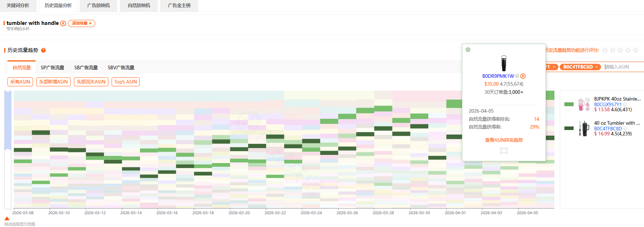Image resolution: width=644 pixels, height=227 pixels.
Task: Copy ASIN B0C4TFBC8D in the legend
Action: point(626,129)
